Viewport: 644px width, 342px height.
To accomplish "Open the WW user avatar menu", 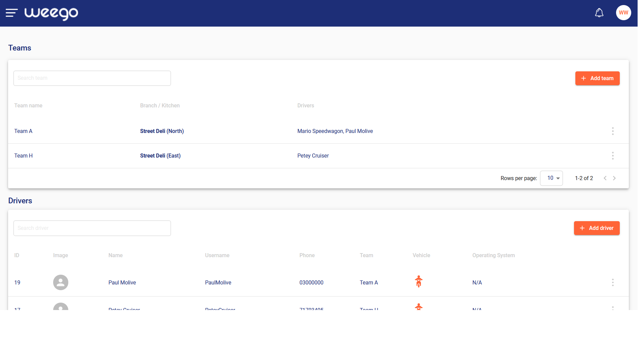I will click(623, 13).
